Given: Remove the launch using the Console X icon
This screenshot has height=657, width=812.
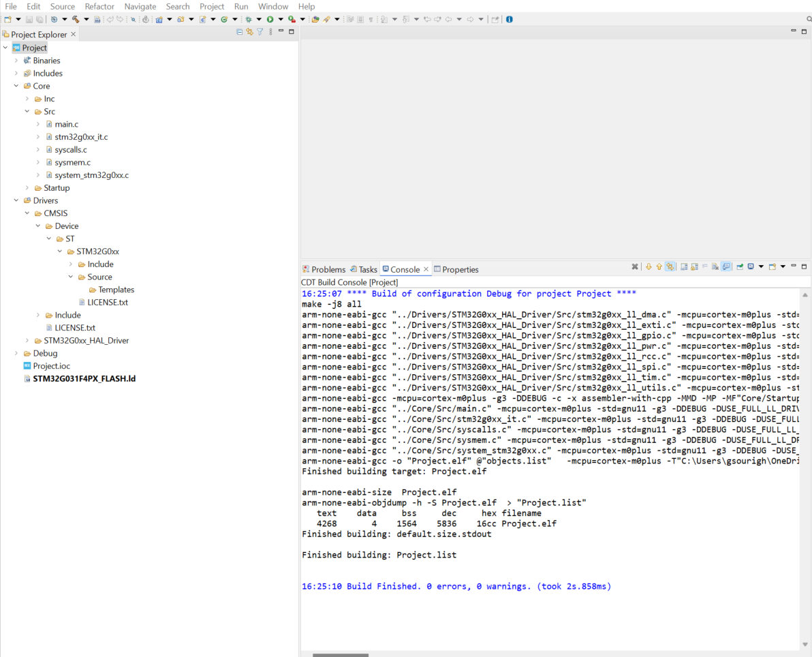Looking at the screenshot, I should 634,266.
